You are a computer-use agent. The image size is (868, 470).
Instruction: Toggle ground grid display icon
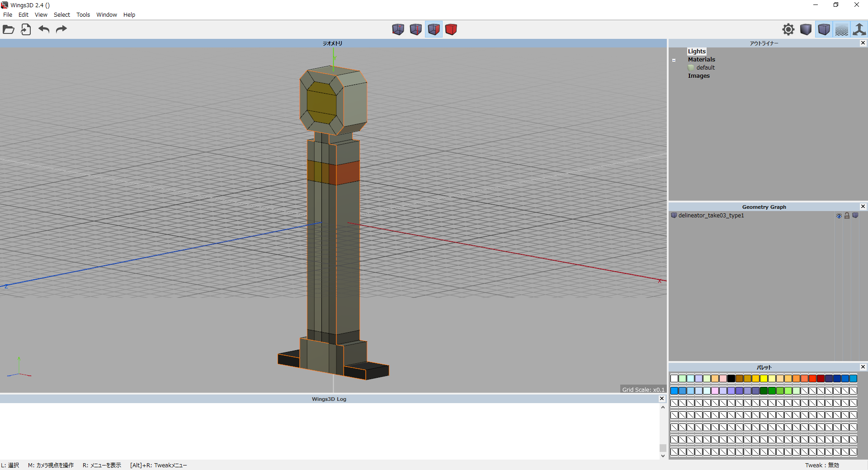[x=842, y=29]
